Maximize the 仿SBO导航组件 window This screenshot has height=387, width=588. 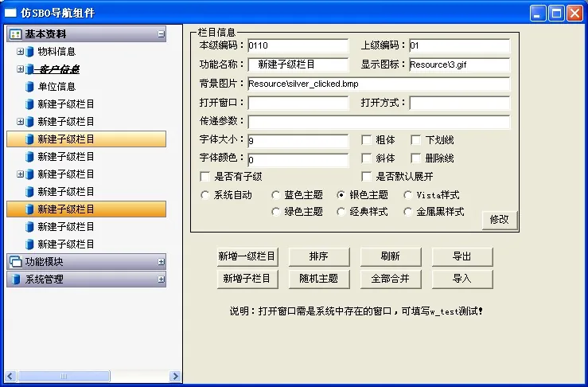click(556, 14)
